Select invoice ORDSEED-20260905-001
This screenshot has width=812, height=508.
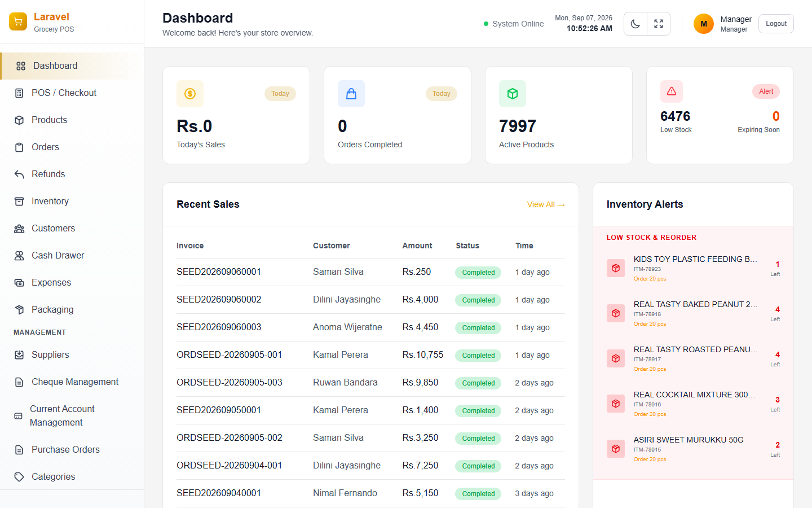coord(230,355)
